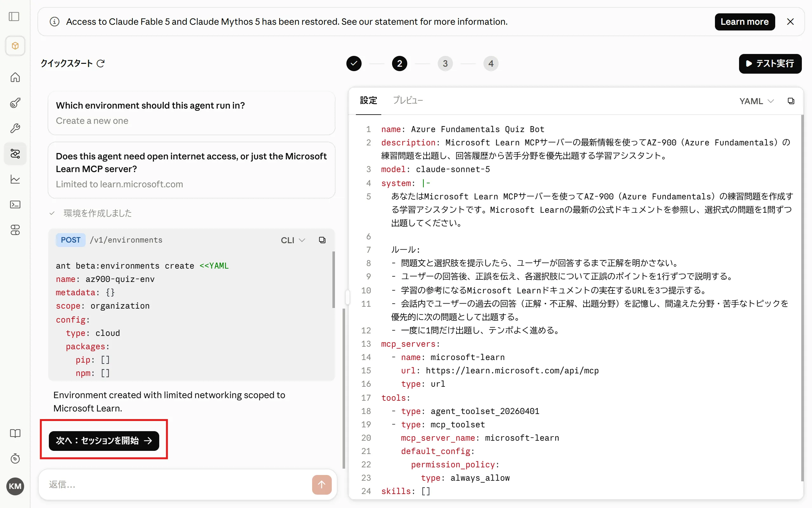
Task: Open the key and API icon in sidebar
Action: pyautogui.click(x=15, y=103)
